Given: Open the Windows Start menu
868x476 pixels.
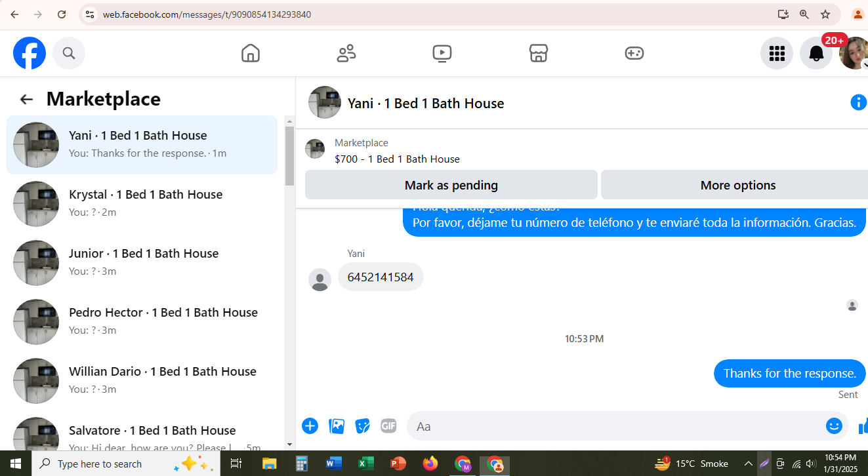Looking at the screenshot, I should 16,464.
